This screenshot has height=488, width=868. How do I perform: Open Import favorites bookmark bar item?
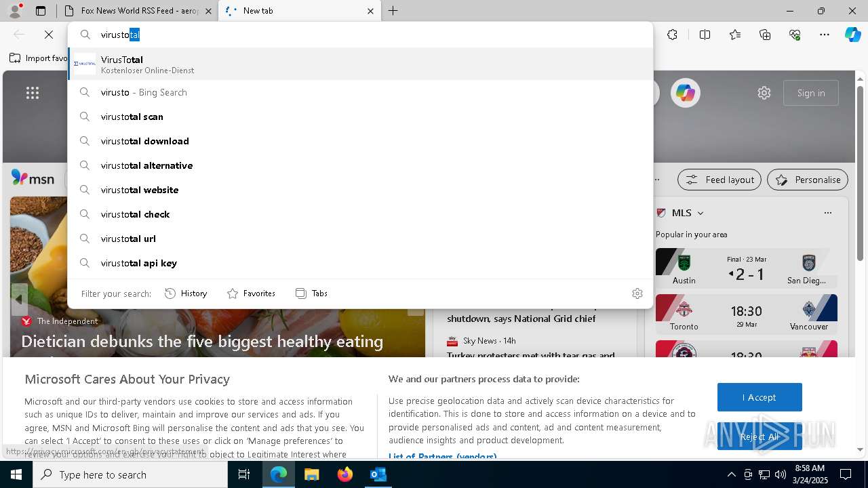[39, 58]
